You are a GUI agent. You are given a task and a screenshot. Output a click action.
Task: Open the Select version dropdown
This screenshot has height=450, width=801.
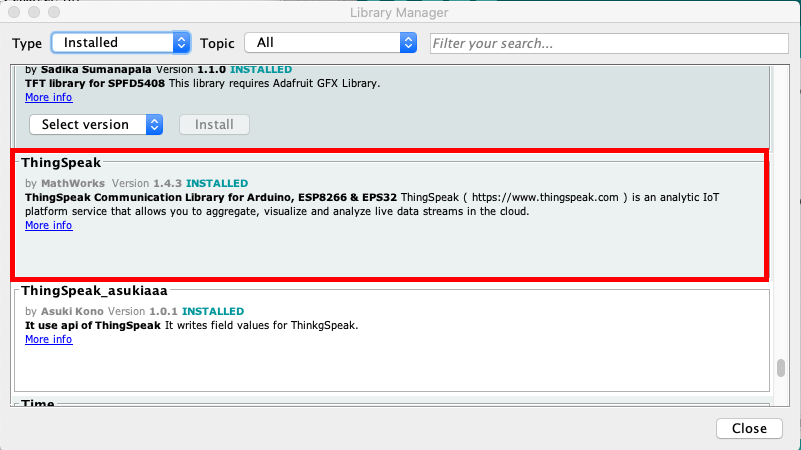[x=96, y=125]
